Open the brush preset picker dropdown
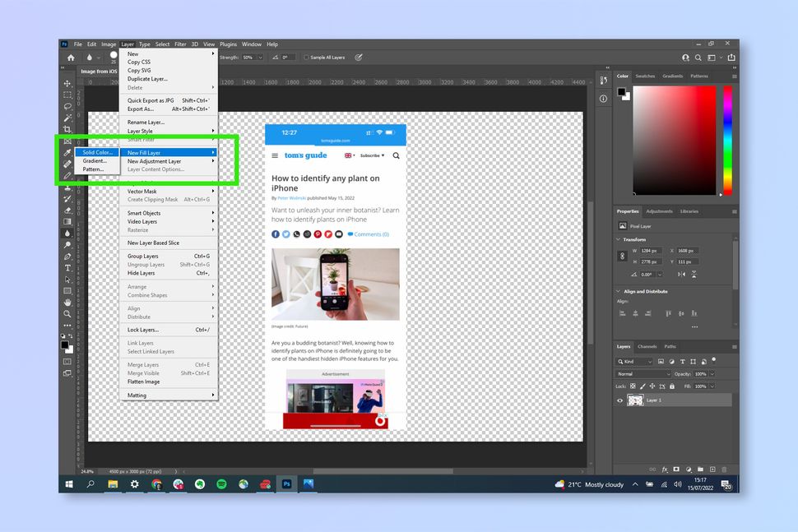This screenshot has width=798, height=532. [x=114, y=58]
